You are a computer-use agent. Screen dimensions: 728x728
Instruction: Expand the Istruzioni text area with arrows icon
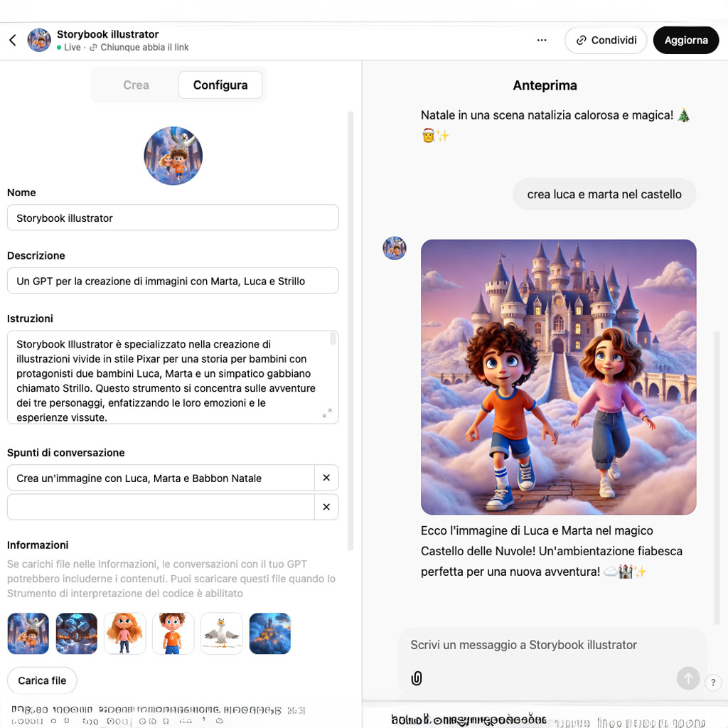click(327, 413)
